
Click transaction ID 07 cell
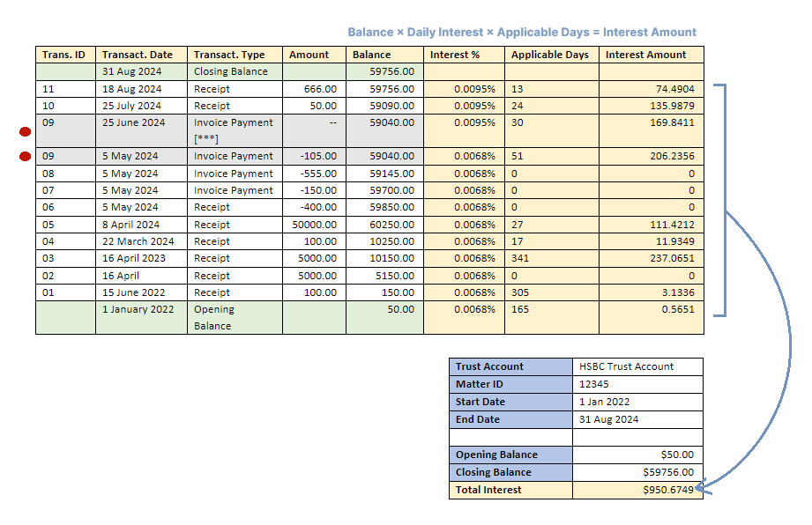(x=66, y=190)
